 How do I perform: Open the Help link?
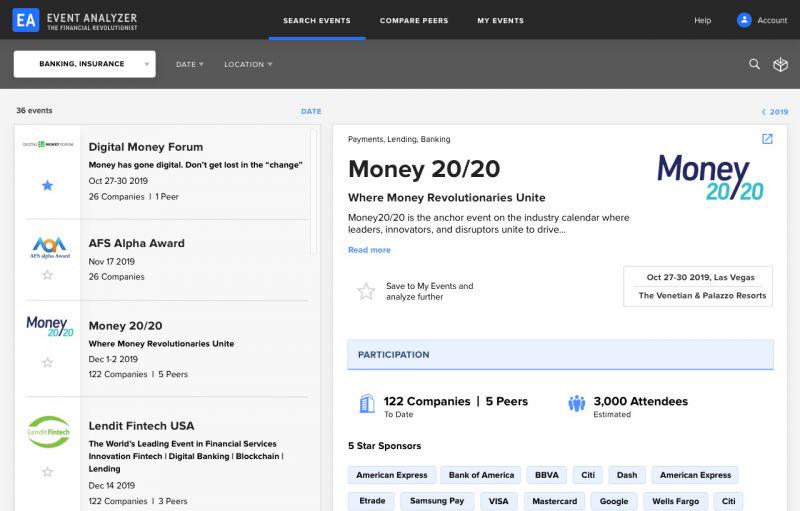[703, 20]
